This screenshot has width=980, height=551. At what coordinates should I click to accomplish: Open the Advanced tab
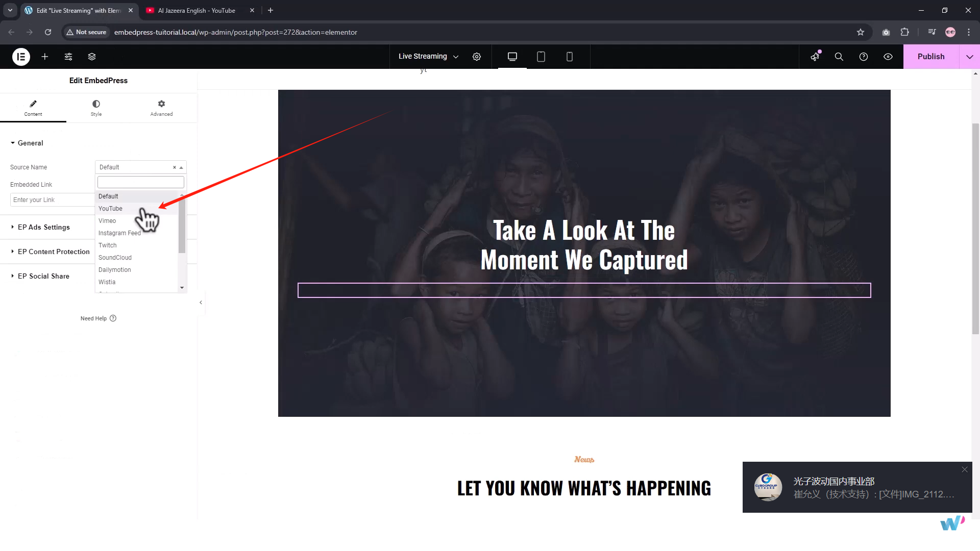point(161,108)
